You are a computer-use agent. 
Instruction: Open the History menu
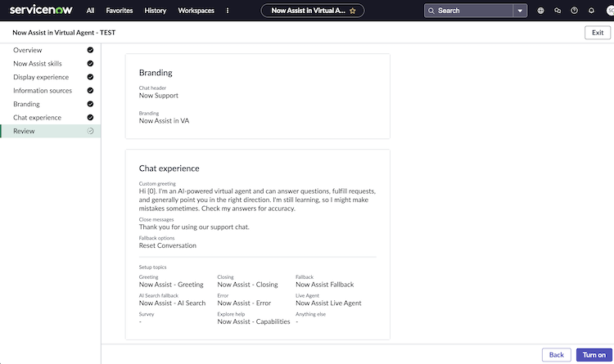point(156,11)
